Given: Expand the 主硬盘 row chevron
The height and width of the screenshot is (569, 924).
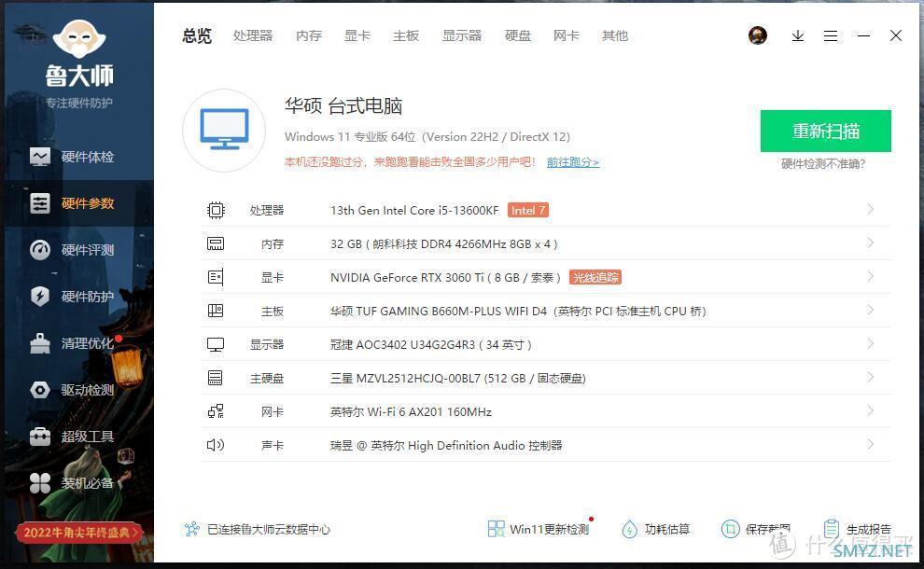Looking at the screenshot, I should pos(871,377).
